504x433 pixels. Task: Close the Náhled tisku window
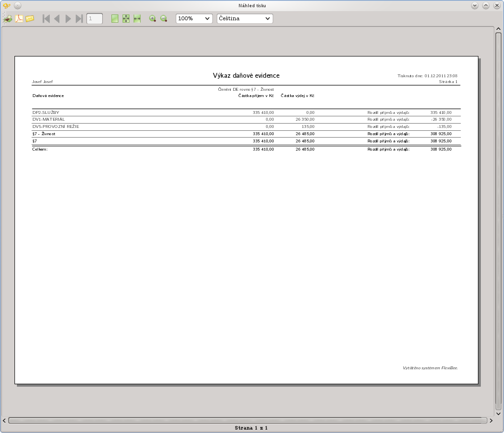tap(497, 5)
